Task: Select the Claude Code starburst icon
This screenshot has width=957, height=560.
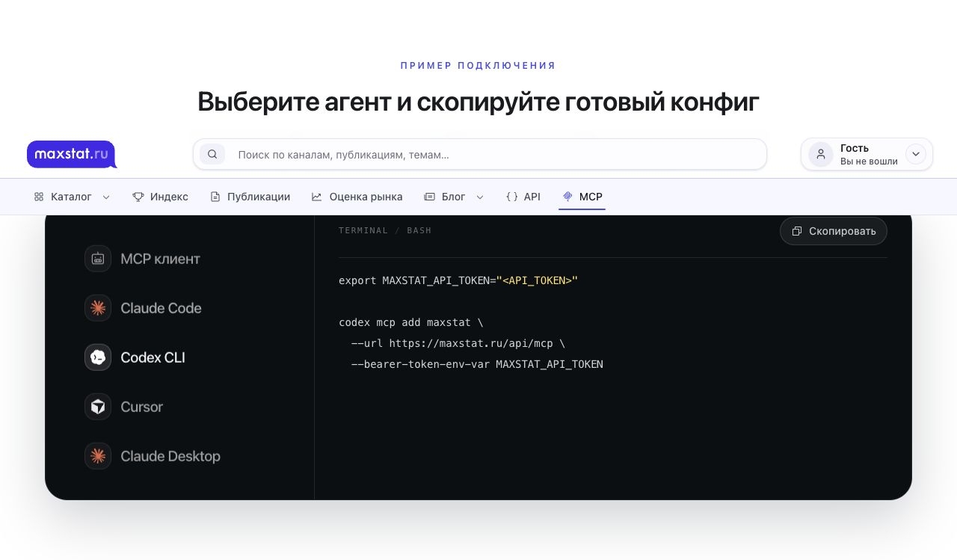Action: [98, 308]
